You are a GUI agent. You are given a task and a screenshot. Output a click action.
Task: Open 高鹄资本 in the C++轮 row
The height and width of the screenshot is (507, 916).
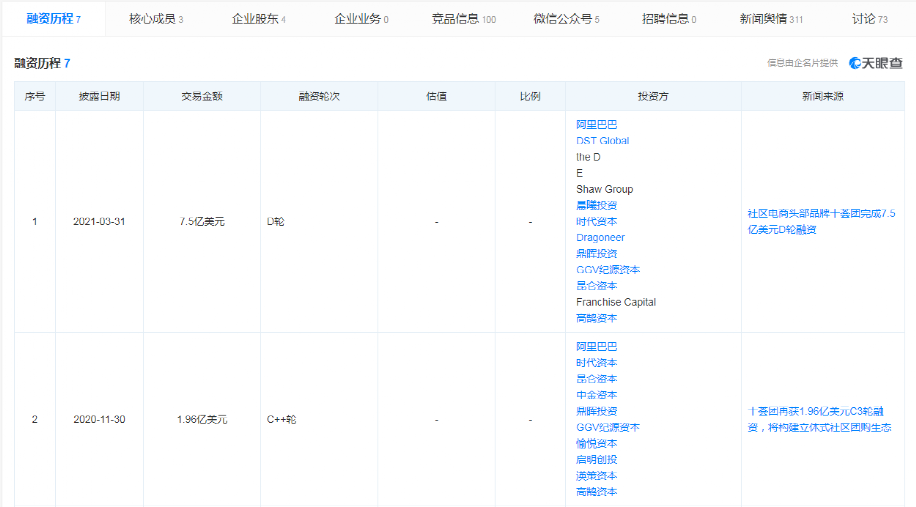[x=596, y=492]
